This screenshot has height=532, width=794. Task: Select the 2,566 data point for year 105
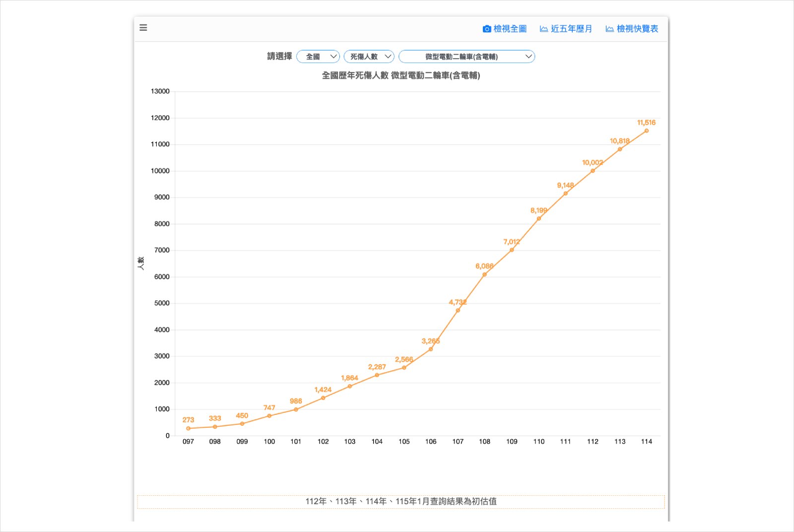404,368
